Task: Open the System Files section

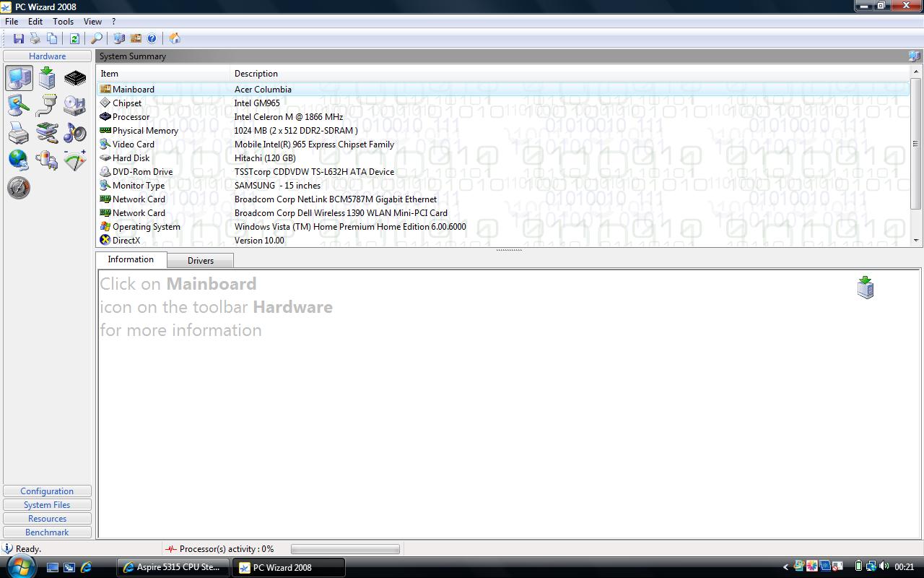Action: point(47,505)
